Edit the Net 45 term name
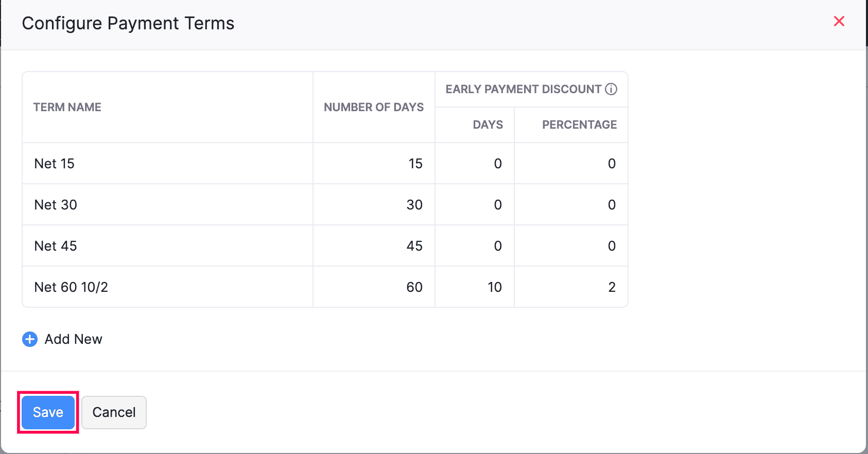868x454 pixels. pos(167,246)
